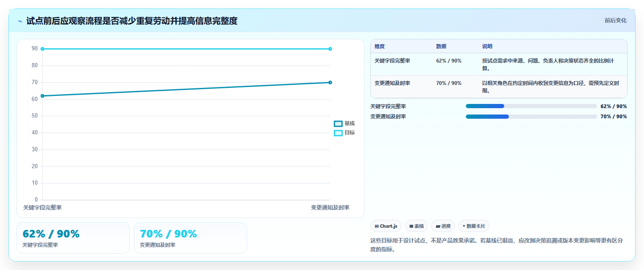Open the 62% / 90% data card
Image resolution: width=644 pixels, height=270 pixels.
coord(73,238)
